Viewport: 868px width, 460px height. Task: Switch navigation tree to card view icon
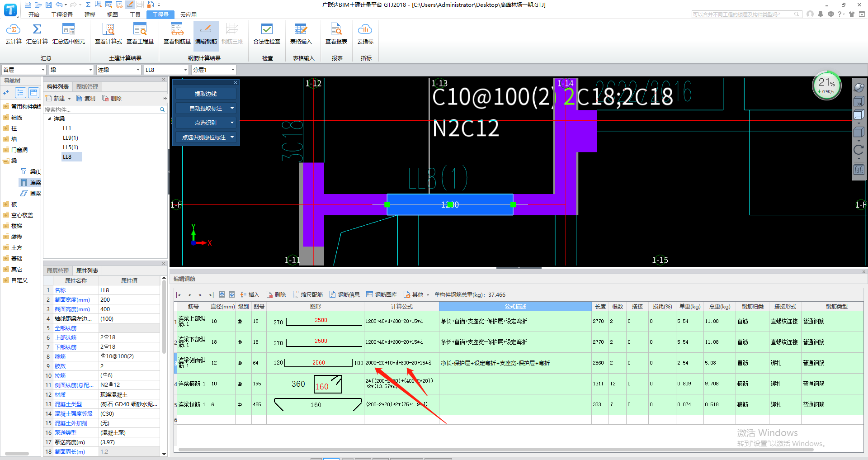[34, 93]
